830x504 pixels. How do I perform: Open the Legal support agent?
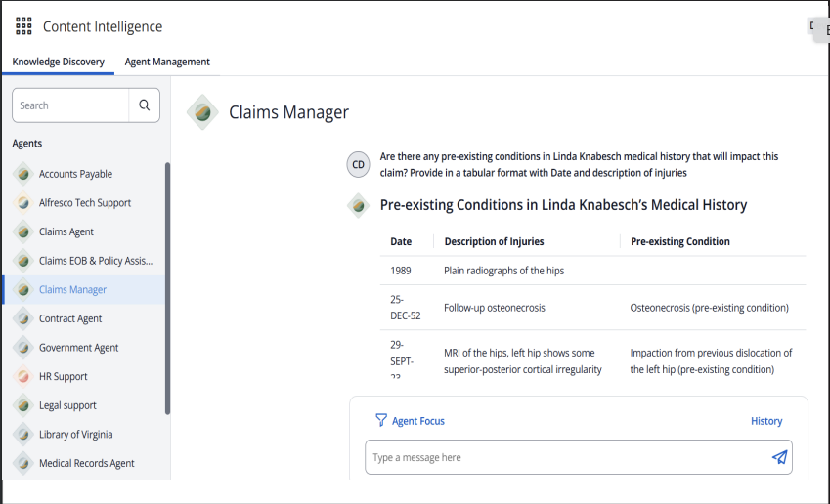[x=67, y=405]
